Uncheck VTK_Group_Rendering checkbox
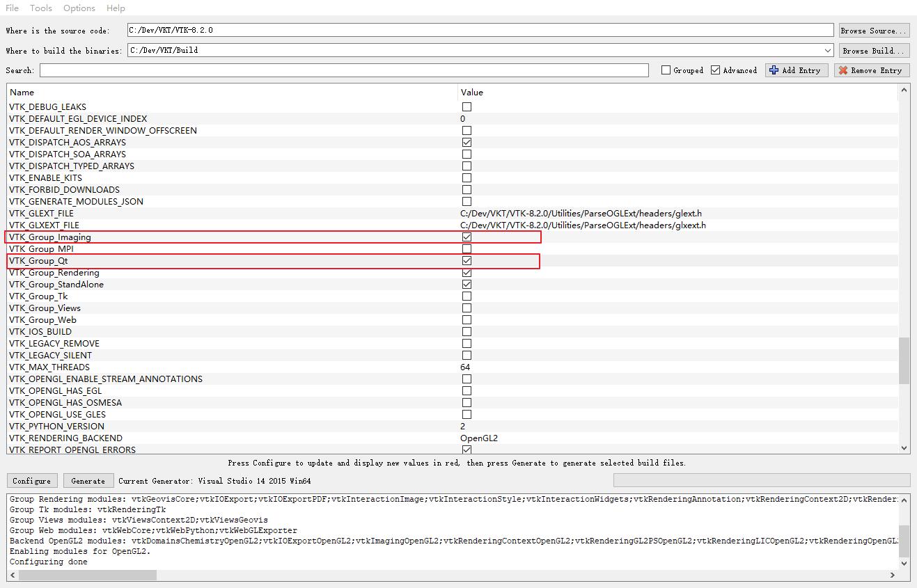This screenshot has width=917, height=588. click(x=467, y=273)
